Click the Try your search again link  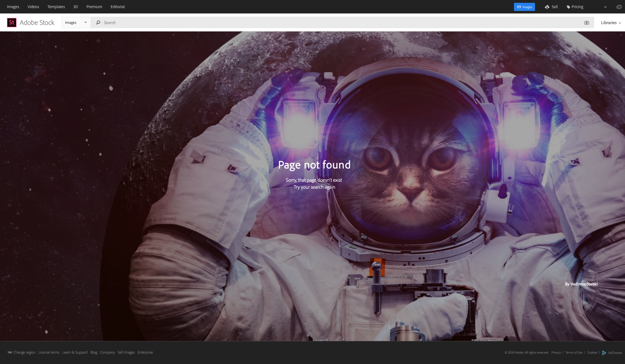coord(314,187)
